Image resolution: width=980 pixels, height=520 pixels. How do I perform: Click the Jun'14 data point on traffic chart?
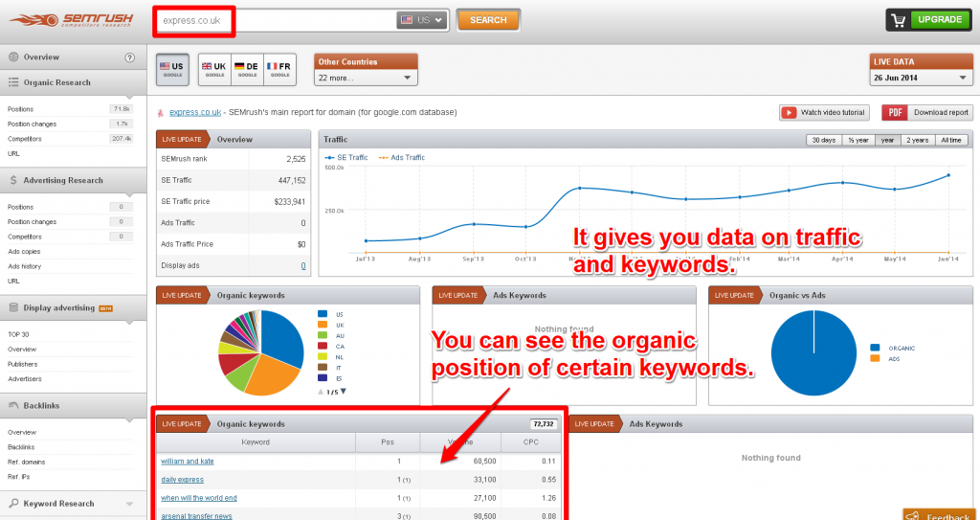point(948,175)
